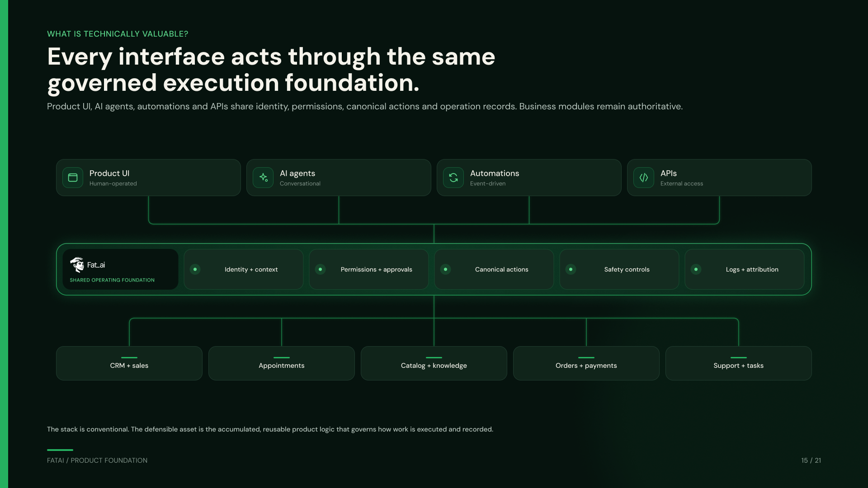Select the APIs card title
Image resolution: width=868 pixels, height=488 pixels.
click(669, 174)
